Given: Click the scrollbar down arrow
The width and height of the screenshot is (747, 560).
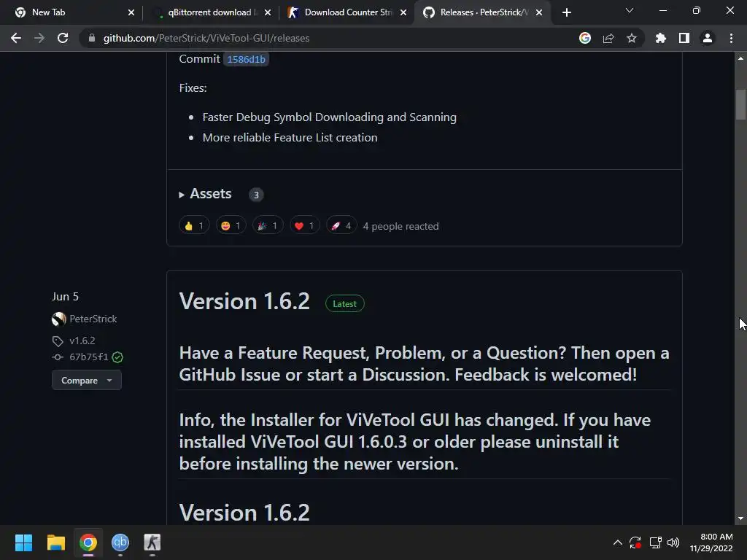Looking at the screenshot, I should pyautogui.click(x=740, y=518).
